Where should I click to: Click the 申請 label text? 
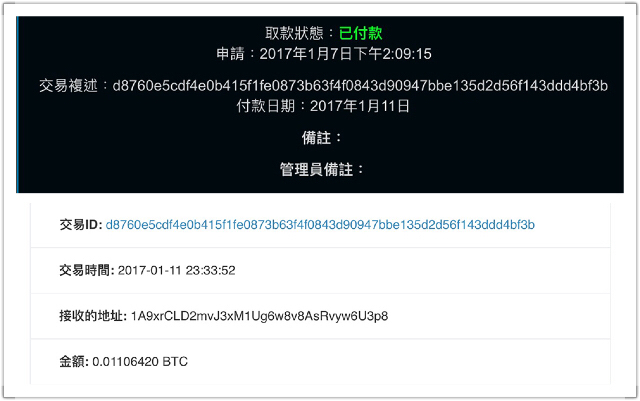tap(230, 53)
